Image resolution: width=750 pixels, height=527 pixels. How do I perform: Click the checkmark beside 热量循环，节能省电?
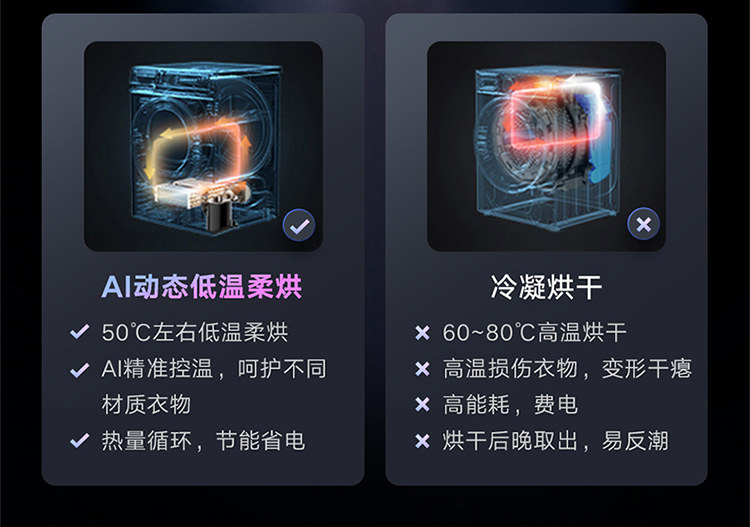(79, 441)
